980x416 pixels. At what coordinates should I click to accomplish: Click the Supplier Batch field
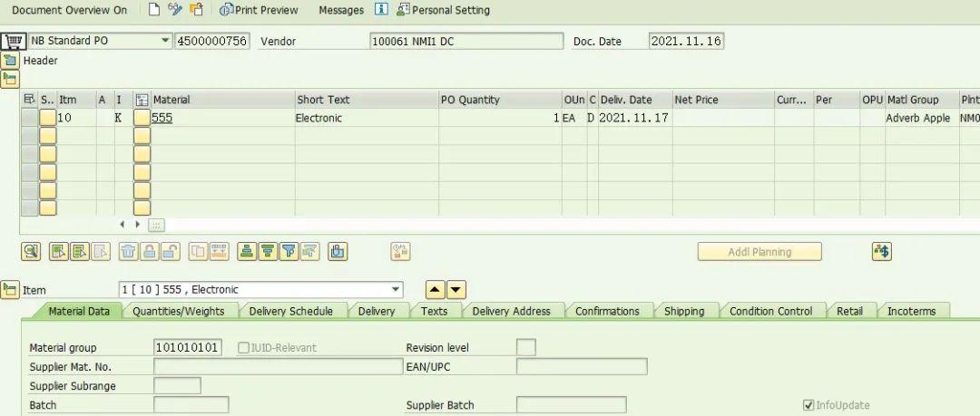point(572,405)
